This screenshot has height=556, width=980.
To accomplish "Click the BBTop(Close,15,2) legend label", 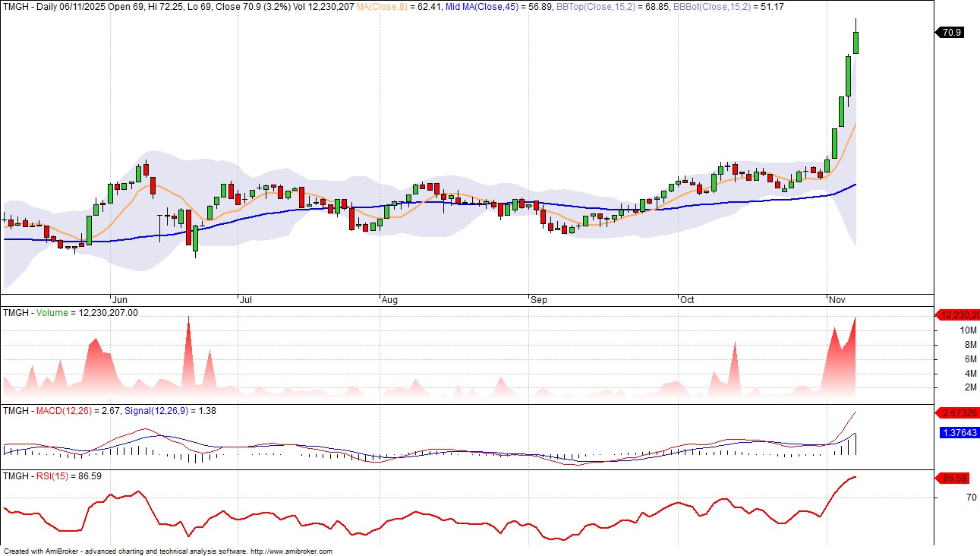I will click(x=598, y=7).
